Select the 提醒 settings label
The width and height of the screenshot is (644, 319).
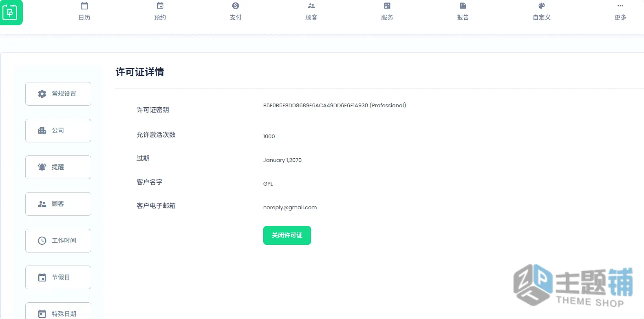(x=58, y=167)
